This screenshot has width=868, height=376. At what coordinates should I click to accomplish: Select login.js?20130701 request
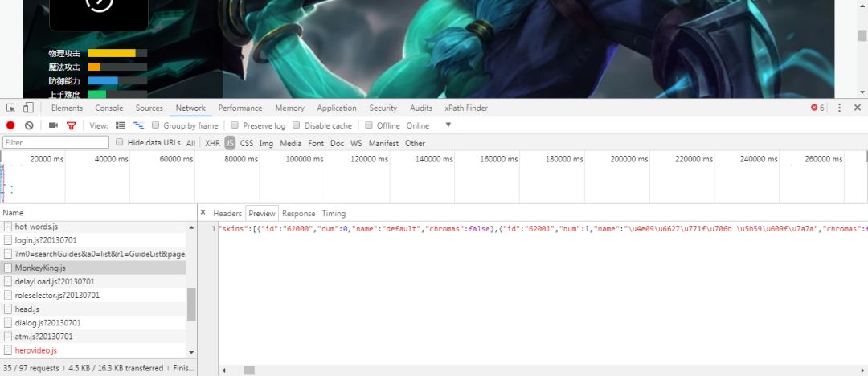point(93,240)
